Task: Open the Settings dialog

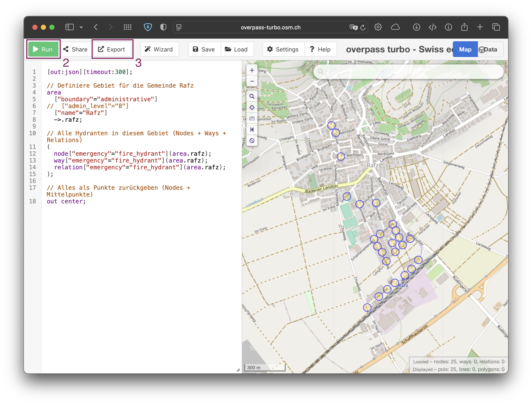Action: (x=283, y=49)
